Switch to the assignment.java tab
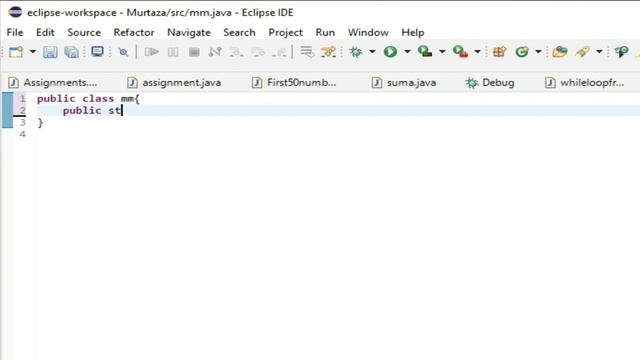This screenshot has width=640, height=360. 174,82
